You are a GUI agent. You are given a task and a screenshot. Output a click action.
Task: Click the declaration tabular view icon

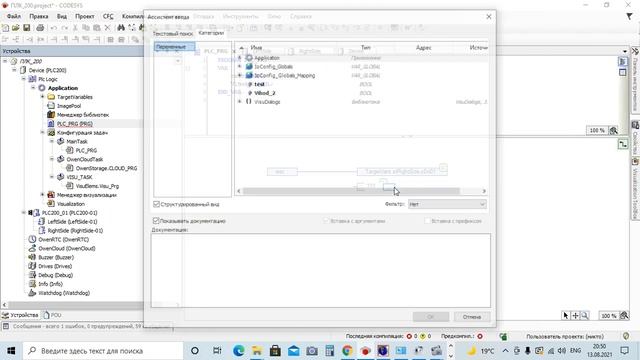tap(622, 73)
